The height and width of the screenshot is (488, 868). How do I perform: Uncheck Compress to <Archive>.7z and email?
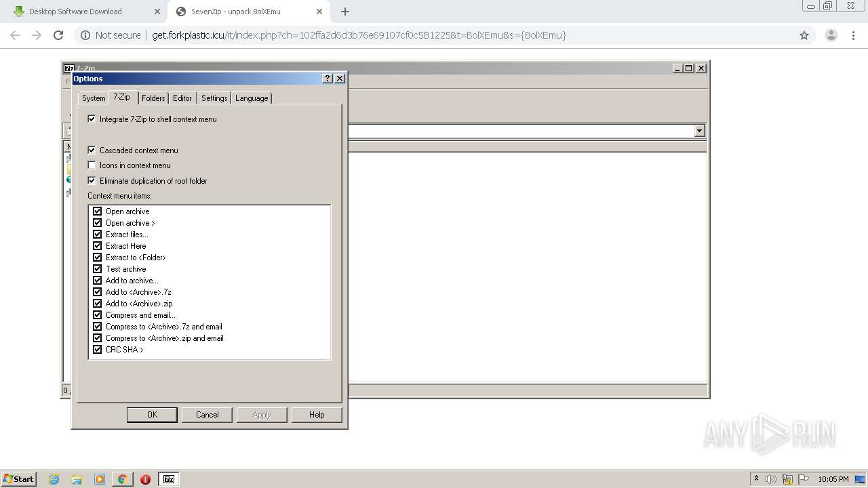coord(97,327)
